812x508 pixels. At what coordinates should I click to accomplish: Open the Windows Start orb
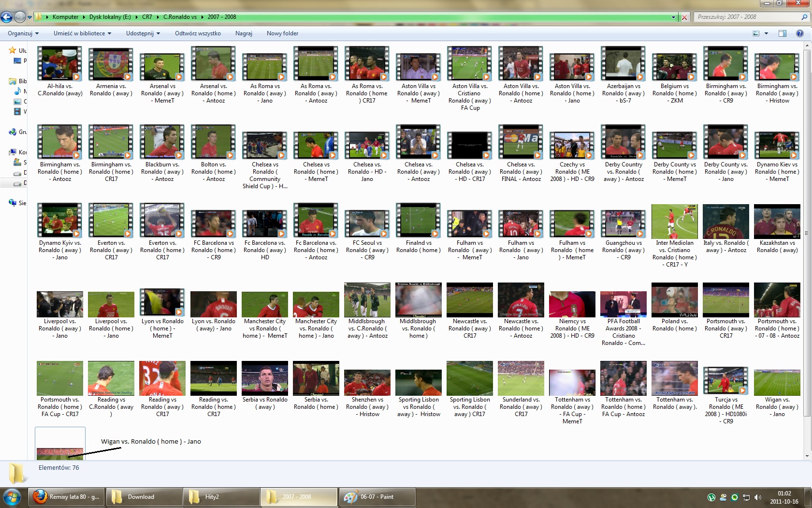coord(13,497)
